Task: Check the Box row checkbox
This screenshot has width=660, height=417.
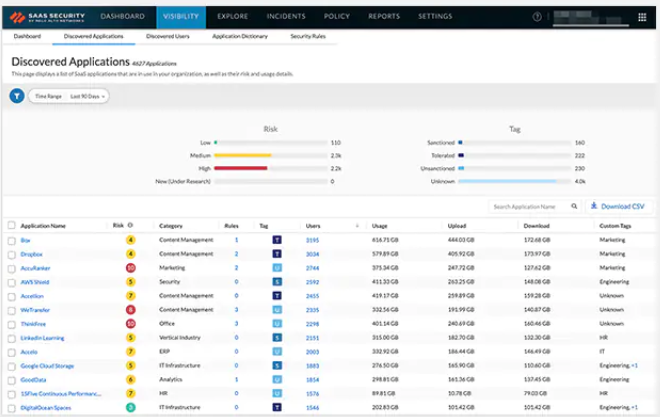Action: (x=11, y=241)
